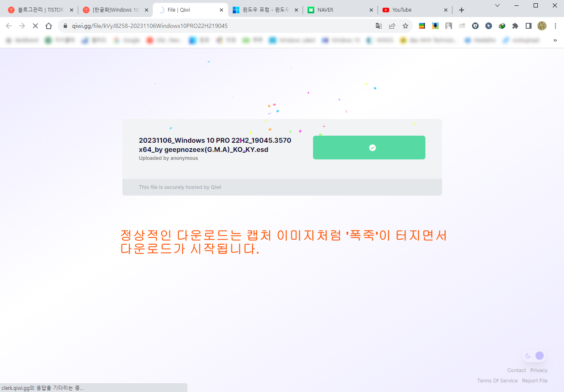Open the Contact link
564x392 pixels.
tap(517, 370)
